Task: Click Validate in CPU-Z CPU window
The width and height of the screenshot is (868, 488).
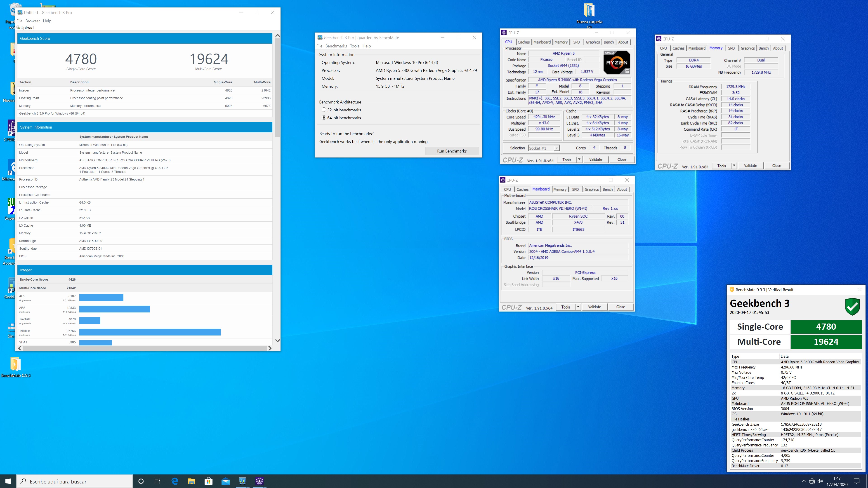Action: pyautogui.click(x=595, y=159)
